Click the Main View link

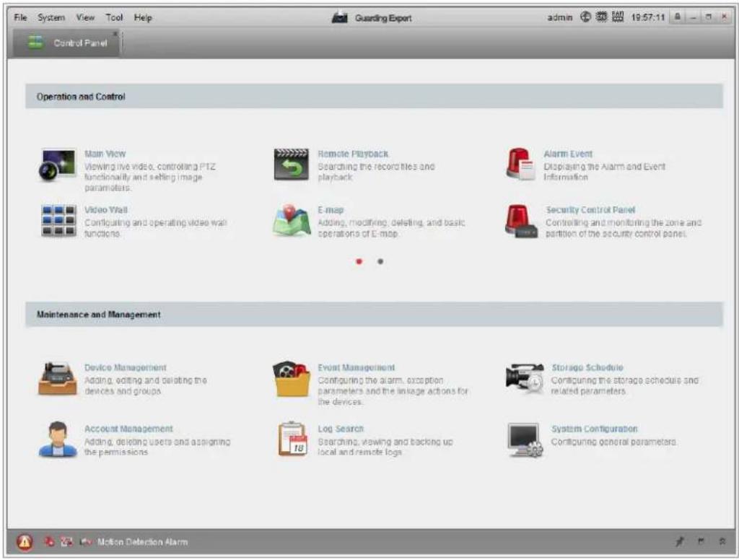[x=105, y=154]
